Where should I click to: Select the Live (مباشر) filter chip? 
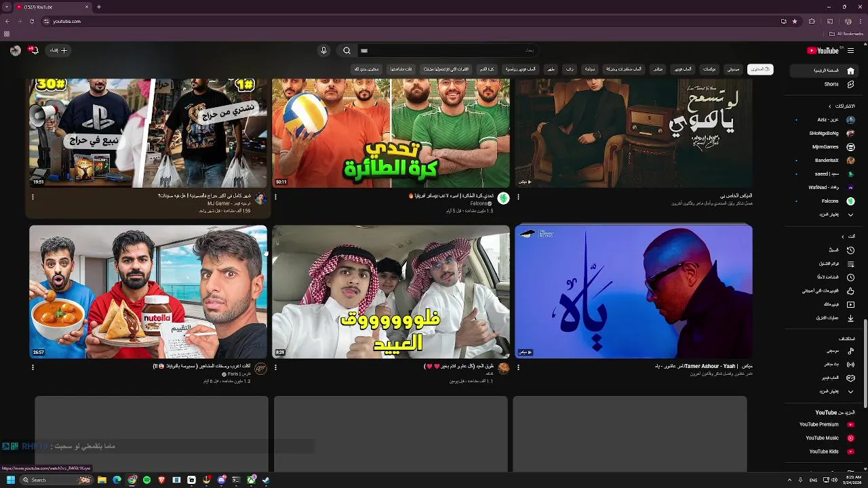coord(658,69)
